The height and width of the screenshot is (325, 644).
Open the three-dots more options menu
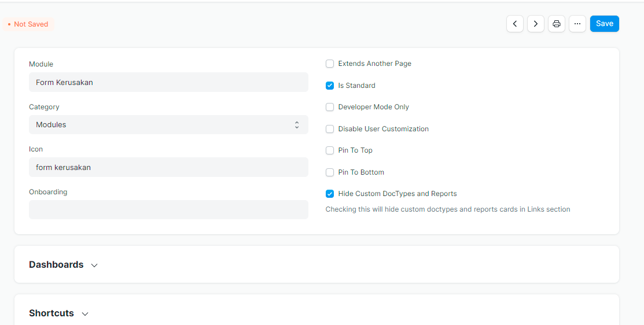(x=577, y=24)
